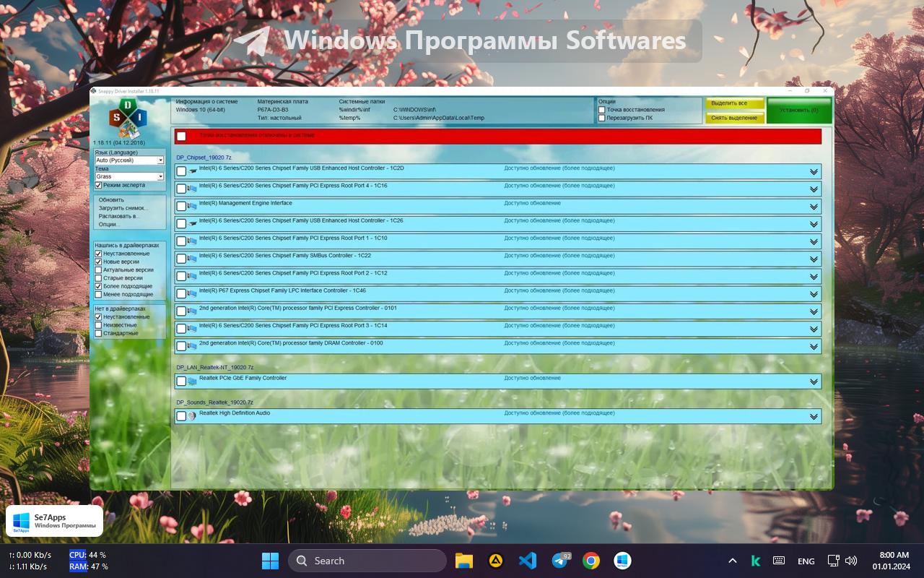This screenshot has width=924, height=578.
Task: Click device icon for USB Enhanced Host Controller 1C26
Action: tap(192, 224)
